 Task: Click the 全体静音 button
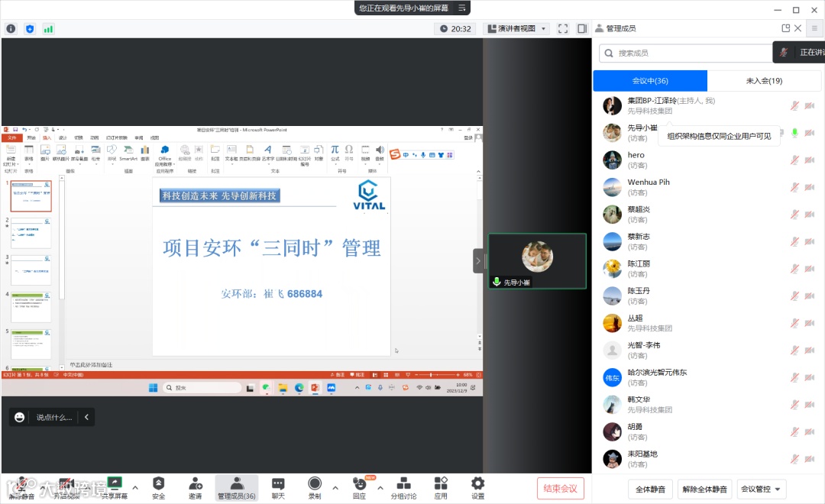[x=650, y=489]
